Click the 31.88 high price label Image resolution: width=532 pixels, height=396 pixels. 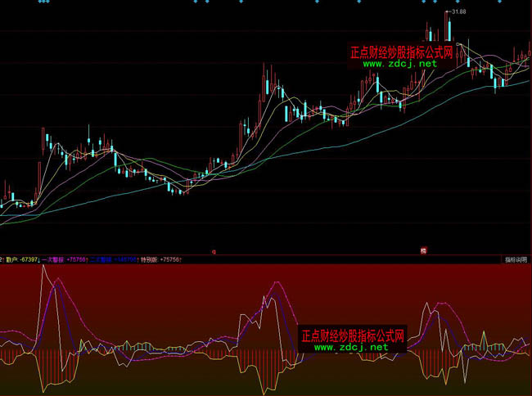pyautogui.click(x=459, y=12)
